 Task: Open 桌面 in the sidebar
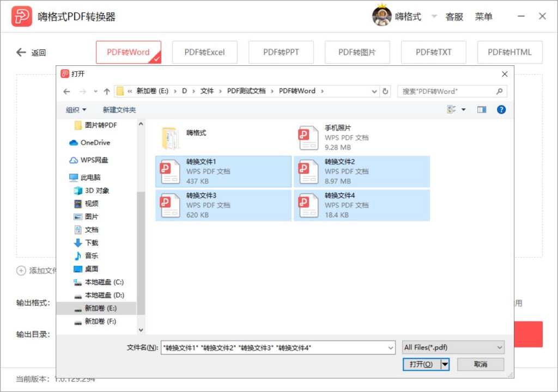tap(86, 269)
